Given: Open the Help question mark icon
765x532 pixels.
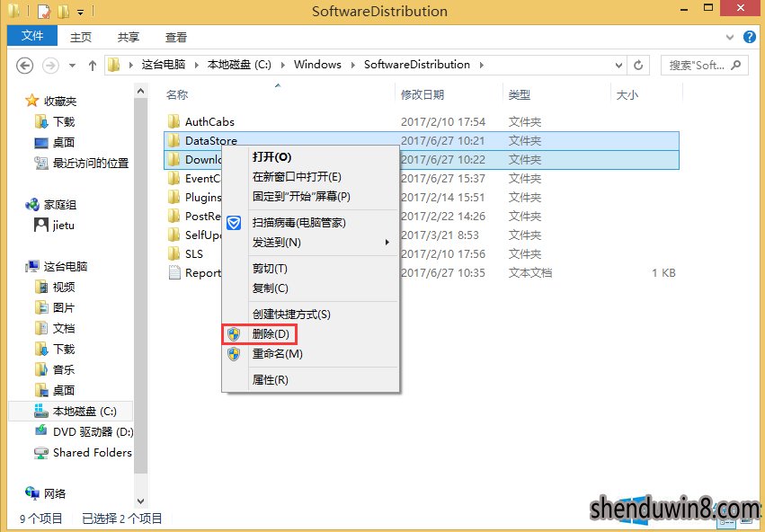Looking at the screenshot, I should tap(750, 37).
